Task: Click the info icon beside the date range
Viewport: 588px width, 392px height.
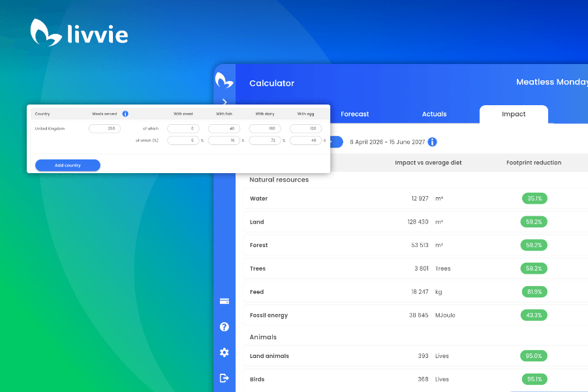Action: 432,142
